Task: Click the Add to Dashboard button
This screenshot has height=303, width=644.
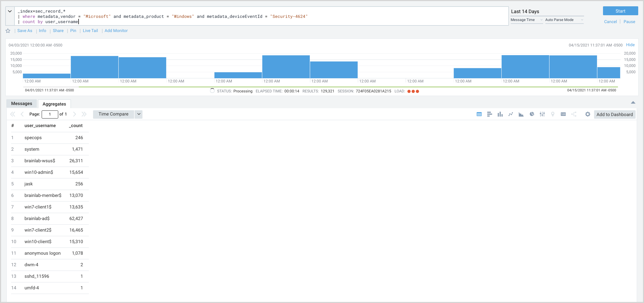Action: point(614,114)
